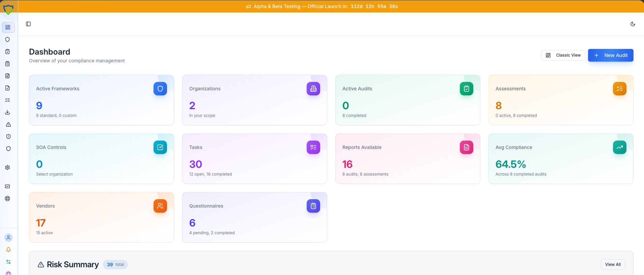Click '9 standard, 0 custom' text

[x=56, y=116]
